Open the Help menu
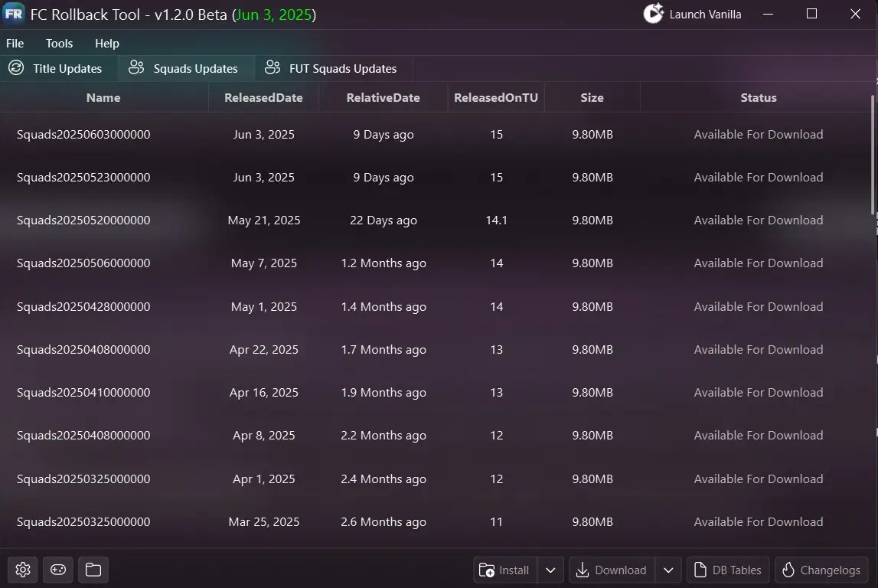Screen dimensions: 878x588 coord(107,43)
